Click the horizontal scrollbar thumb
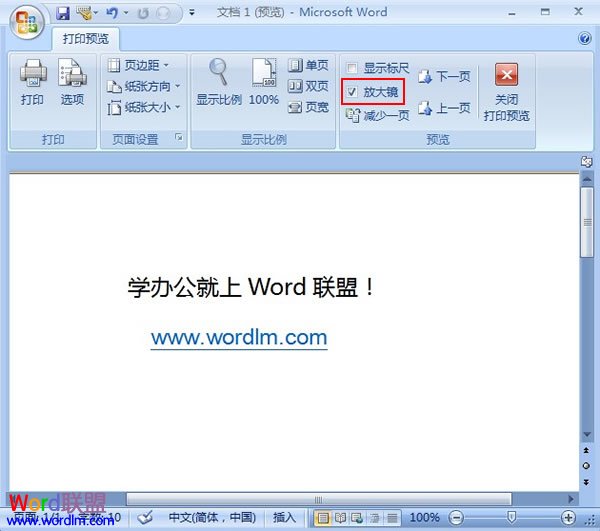 pyautogui.click(x=319, y=499)
